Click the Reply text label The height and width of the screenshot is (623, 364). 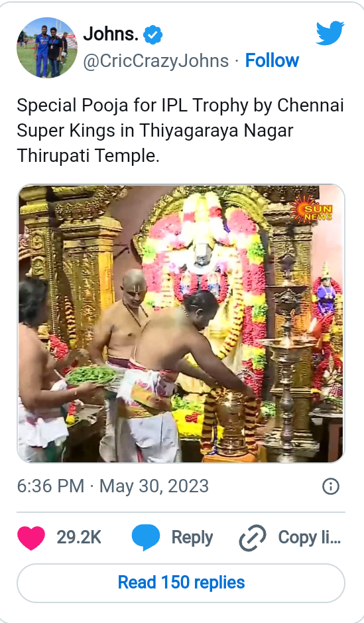(192, 537)
